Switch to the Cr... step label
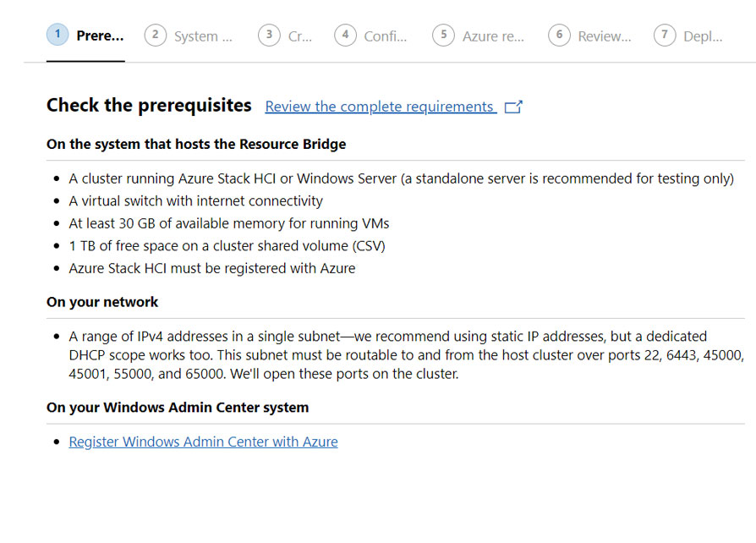The width and height of the screenshot is (756, 543). [x=300, y=36]
